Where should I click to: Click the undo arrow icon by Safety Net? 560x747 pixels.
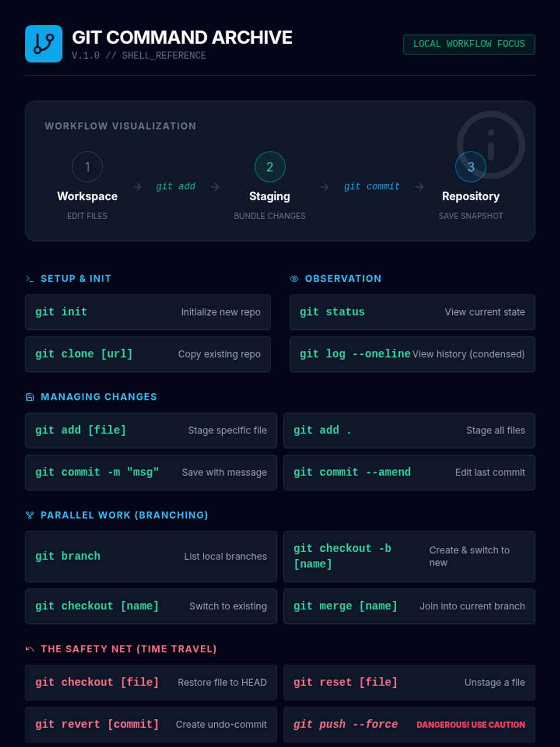(x=30, y=649)
